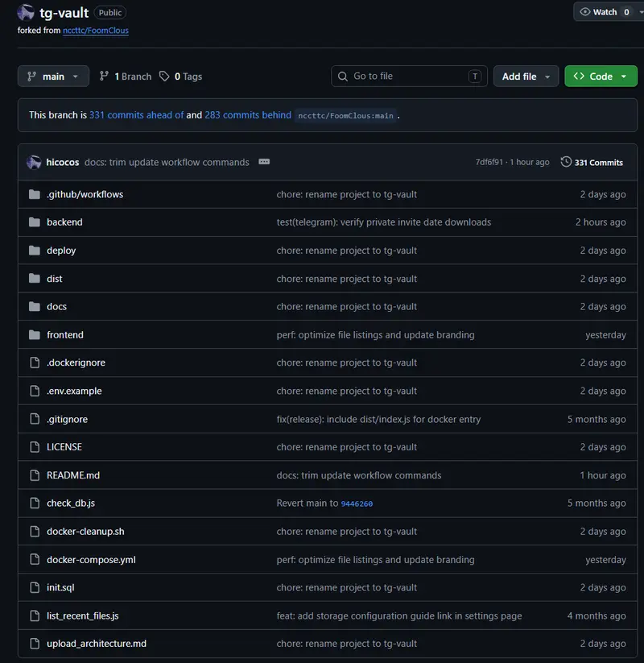Screen dimensions: 644x663
Task: Open the main branch switcher dropdown
Action: 53,76
